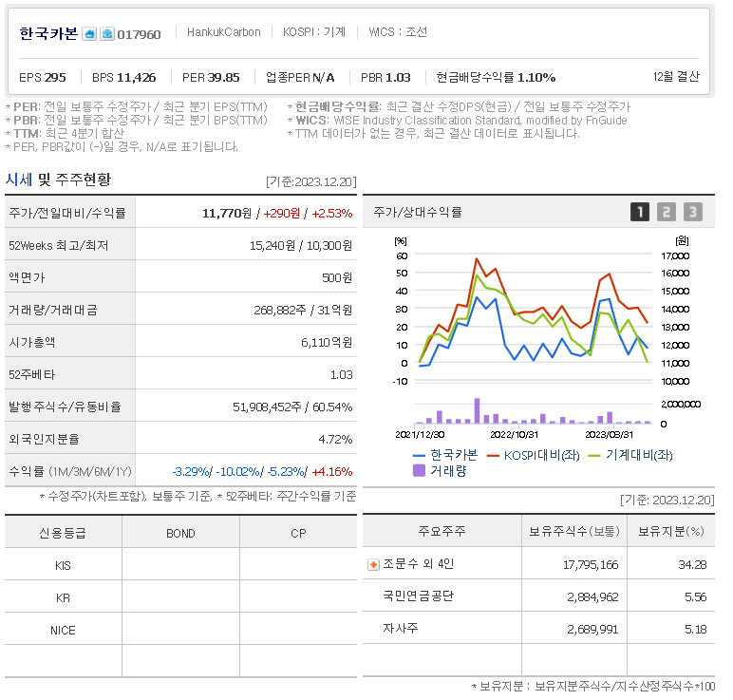
Task: Click the 현금배당수익률 1.10% value
Action: 496,78
